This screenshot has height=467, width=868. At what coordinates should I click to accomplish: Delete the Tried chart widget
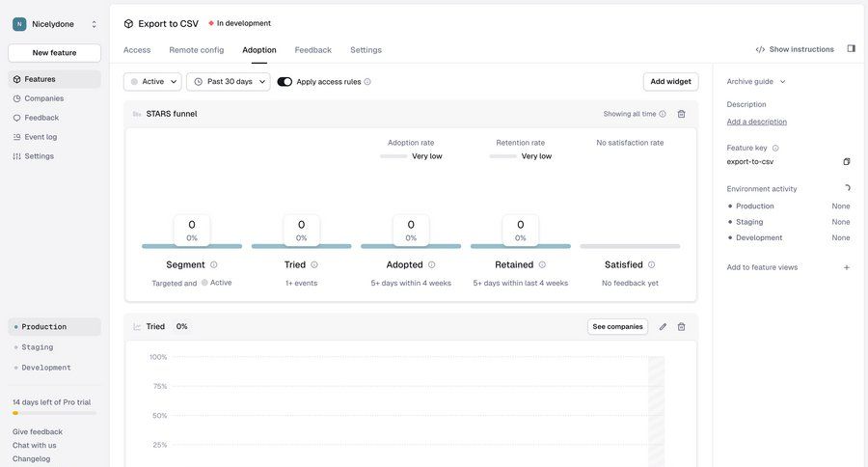681,327
